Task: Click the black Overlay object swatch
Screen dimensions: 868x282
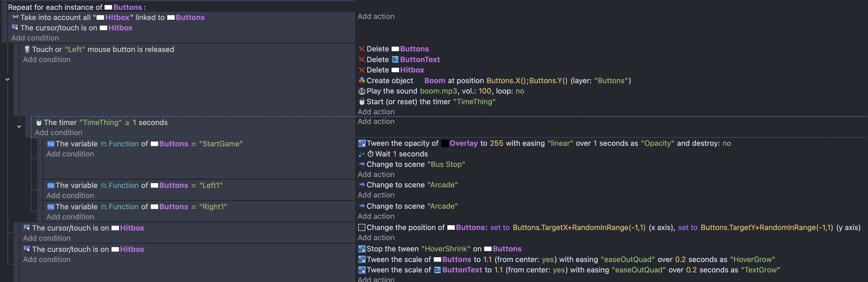Action: 444,143
